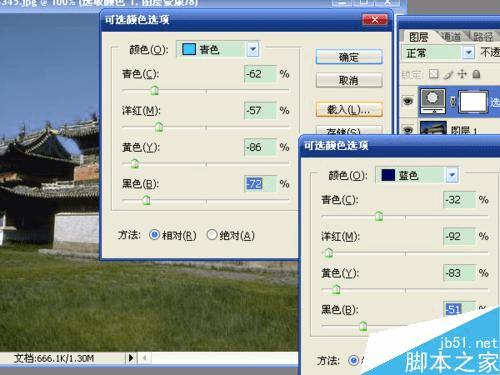Click the 文档:666.1K/1.30M status text
The width and height of the screenshot is (500, 375).
coord(54,359)
